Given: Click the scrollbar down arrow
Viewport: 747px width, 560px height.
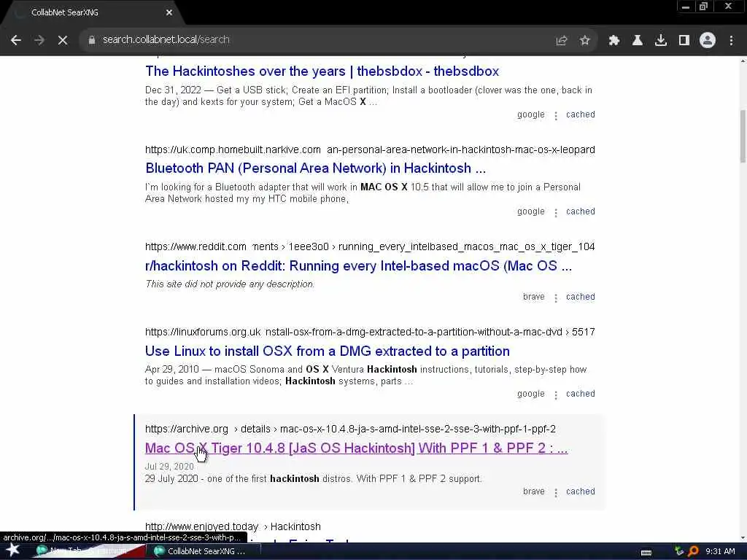Looking at the screenshot, I should pos(743,537).
